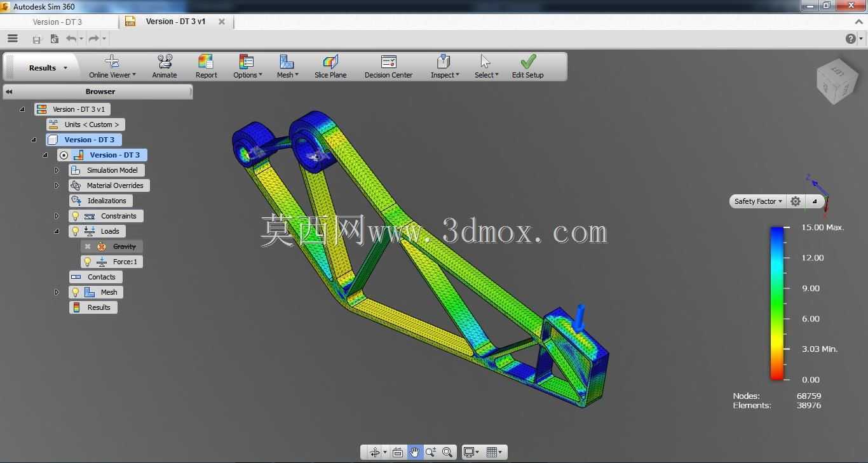This screenshot has height=463, width=868.
Task: Open the Options tool
Action: click(x=247, y=67)
